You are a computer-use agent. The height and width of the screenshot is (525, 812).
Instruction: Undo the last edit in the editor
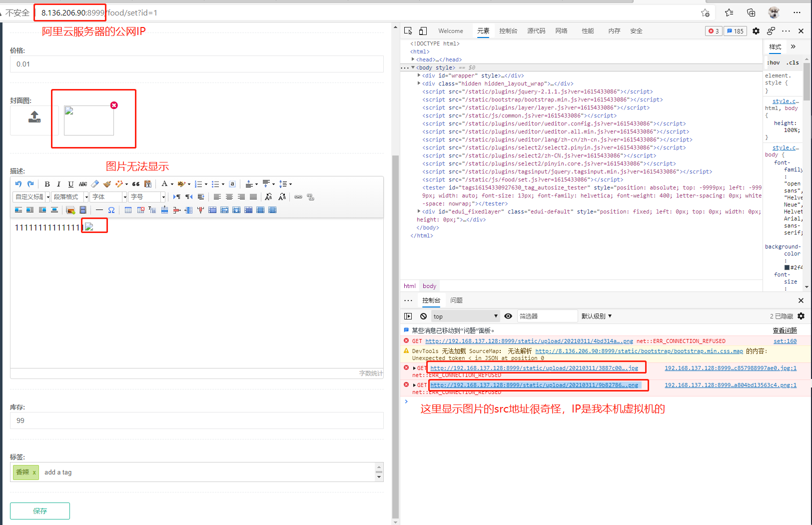tap(18, 184)
